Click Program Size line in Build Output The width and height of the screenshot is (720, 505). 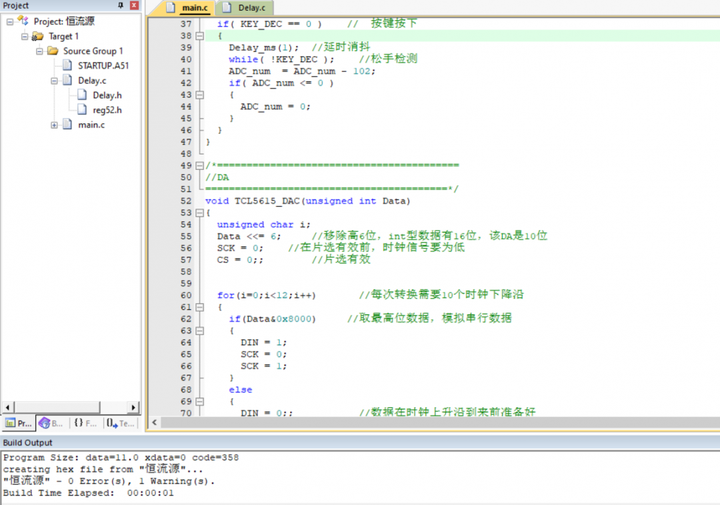point(121,458)
